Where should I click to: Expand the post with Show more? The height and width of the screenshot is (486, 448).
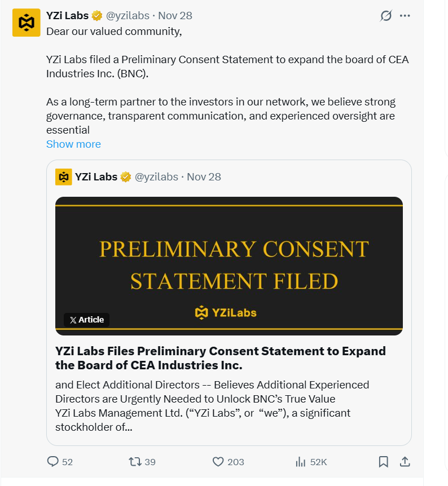[73, 144]
